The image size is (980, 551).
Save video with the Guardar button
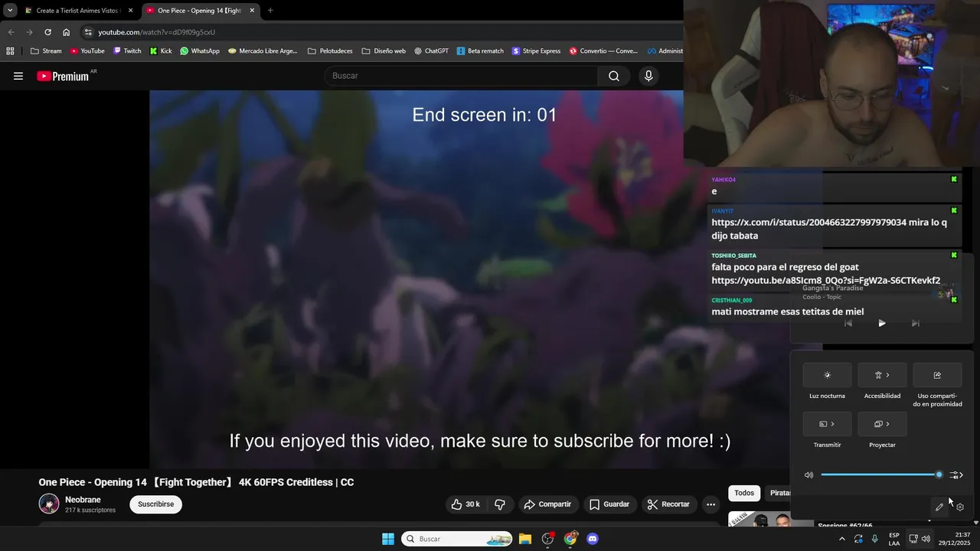pyautogui.click(x=609, y=504)
